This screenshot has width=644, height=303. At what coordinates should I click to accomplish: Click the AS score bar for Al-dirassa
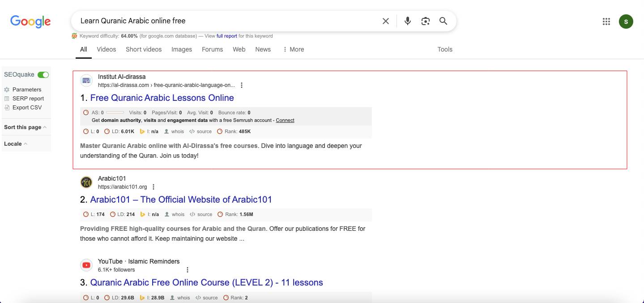point(115,113)
